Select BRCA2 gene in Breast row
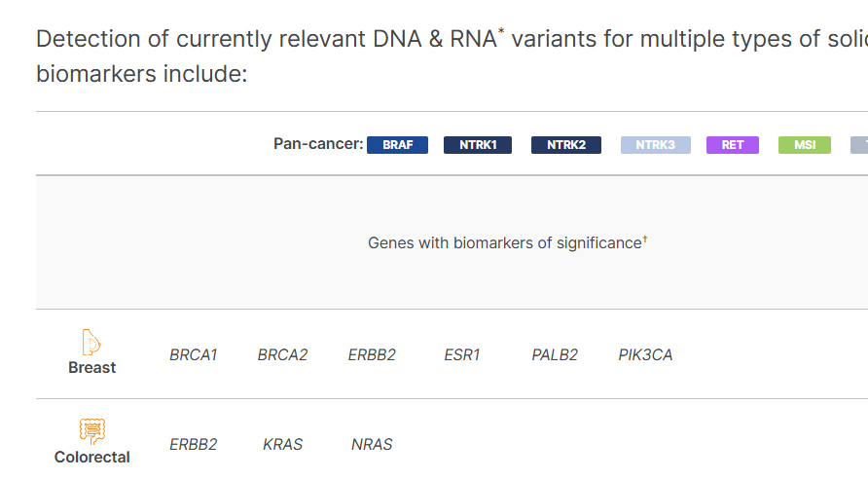 tap(282, 355)
